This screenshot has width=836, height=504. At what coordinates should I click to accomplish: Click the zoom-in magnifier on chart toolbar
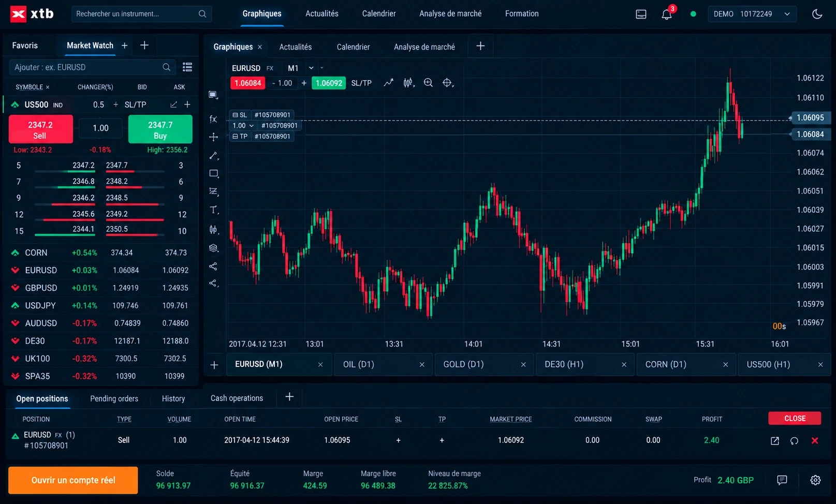click(x=428, y=83)
